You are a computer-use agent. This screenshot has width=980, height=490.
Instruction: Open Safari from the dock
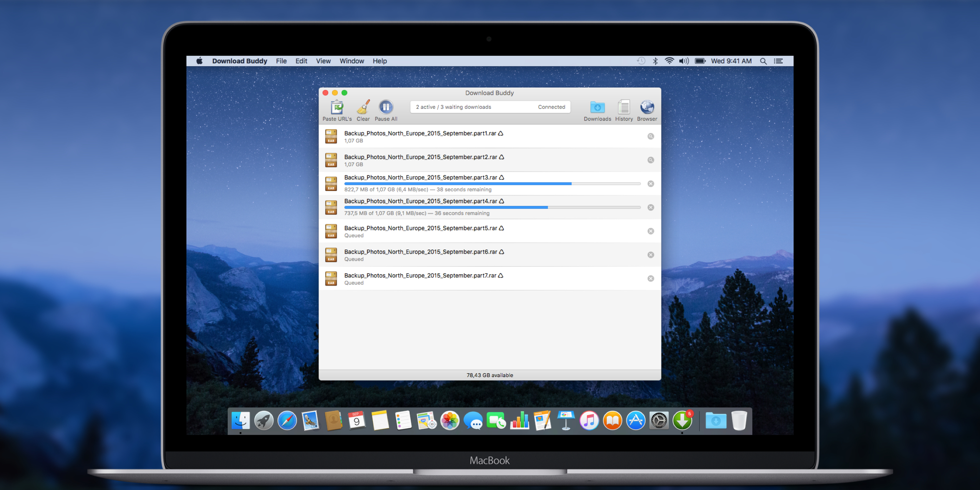pyautogui.click(x=287, y=420)
